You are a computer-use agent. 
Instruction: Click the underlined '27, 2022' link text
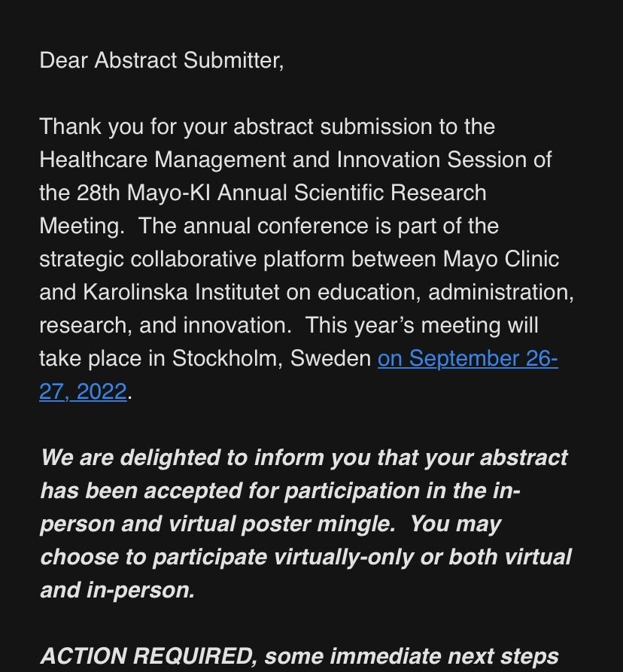83,392
